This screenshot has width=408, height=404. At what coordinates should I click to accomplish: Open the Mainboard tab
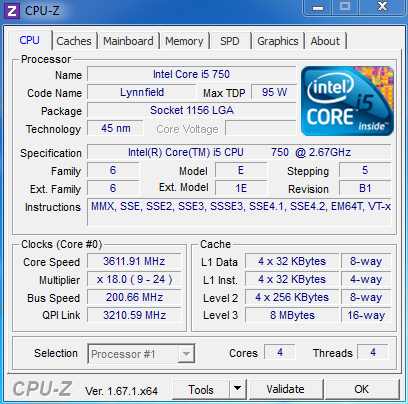[128, 41]
